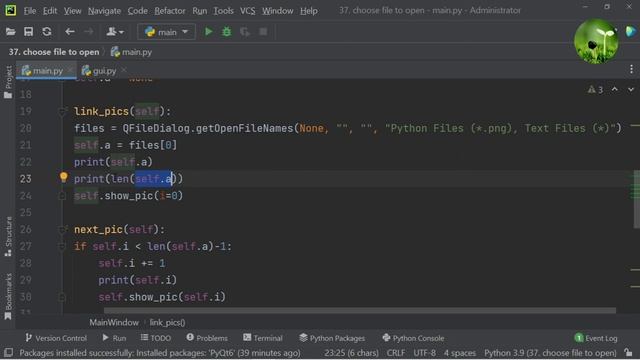Open the Refactor menu
640x360 pixels.
pos(170,11)
